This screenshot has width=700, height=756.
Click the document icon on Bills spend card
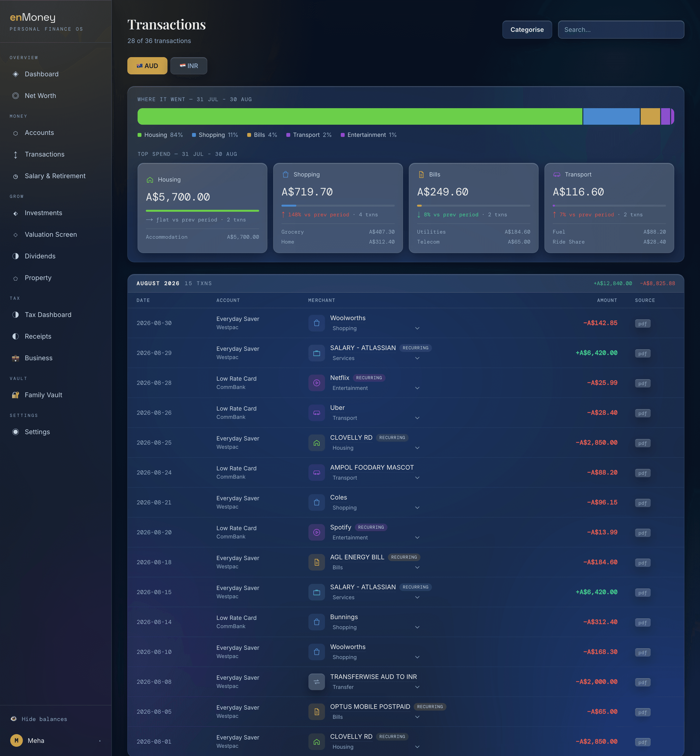click(x=421, y=175)
